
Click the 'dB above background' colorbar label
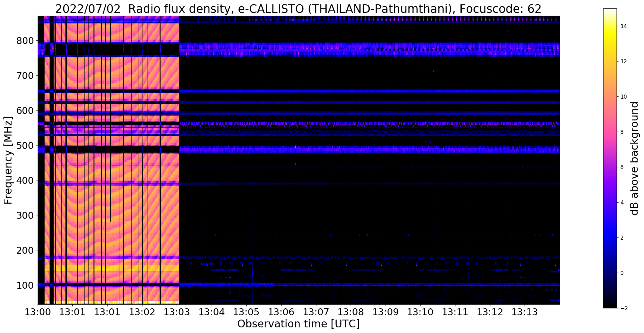tap(634, 159)
